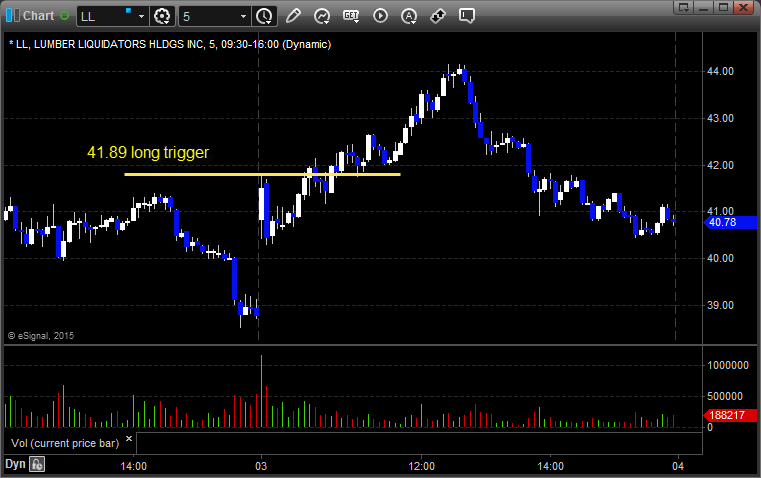This screenshot has height=478, width=761.
Task: Open the symbol settings gear menu
Action: coord(162,16)
